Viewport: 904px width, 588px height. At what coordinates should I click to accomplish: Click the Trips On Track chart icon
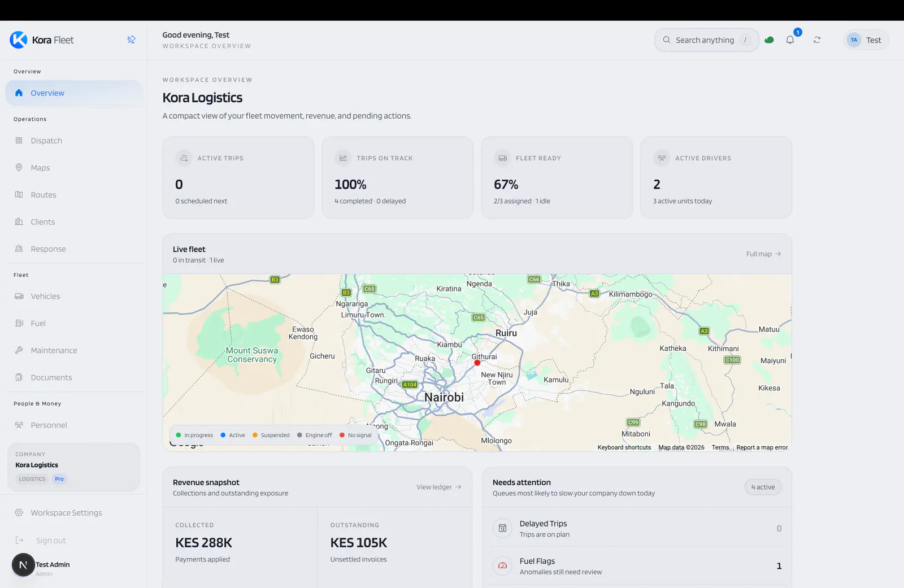coord(343,158)
